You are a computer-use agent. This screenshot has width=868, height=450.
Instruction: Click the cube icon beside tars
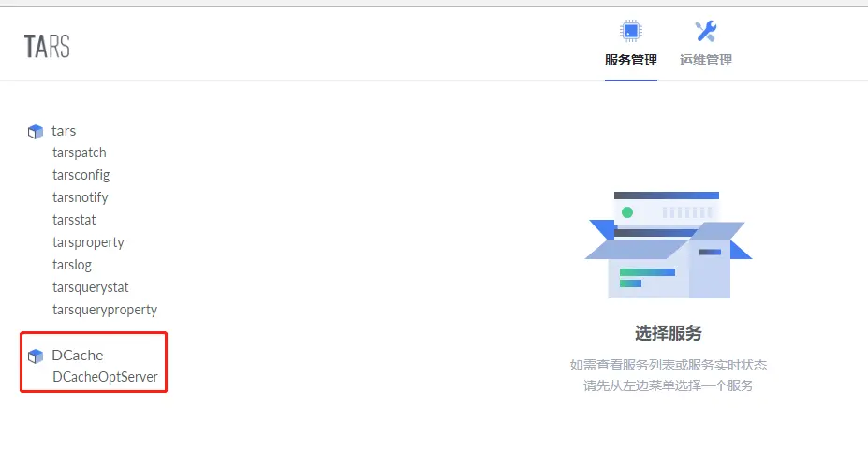pos(36,132)
